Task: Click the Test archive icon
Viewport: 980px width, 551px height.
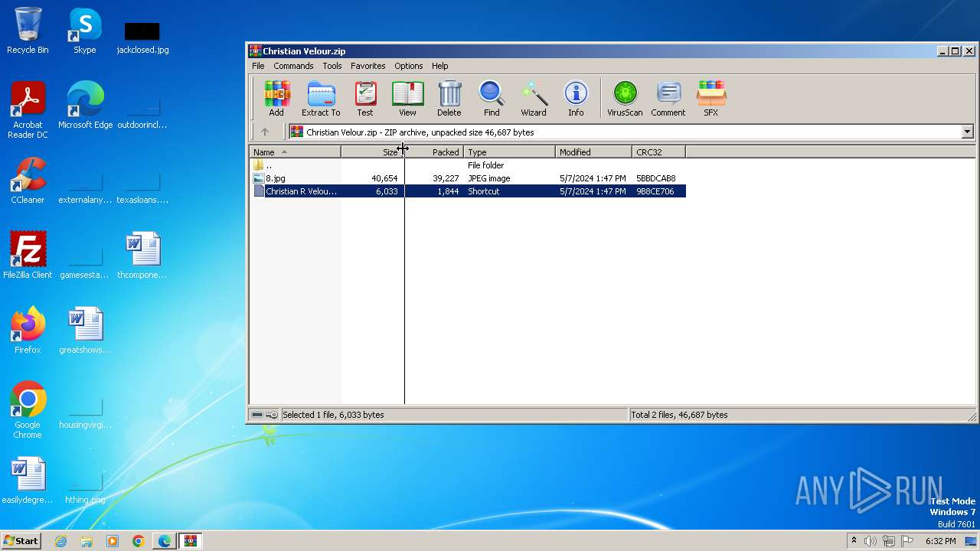Action: point(365,98)
